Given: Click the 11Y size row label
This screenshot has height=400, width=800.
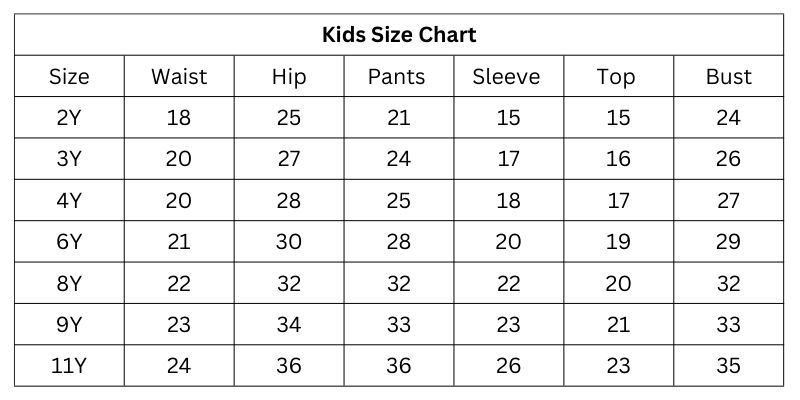Looking at the screenshot, I should pos(69,366).
